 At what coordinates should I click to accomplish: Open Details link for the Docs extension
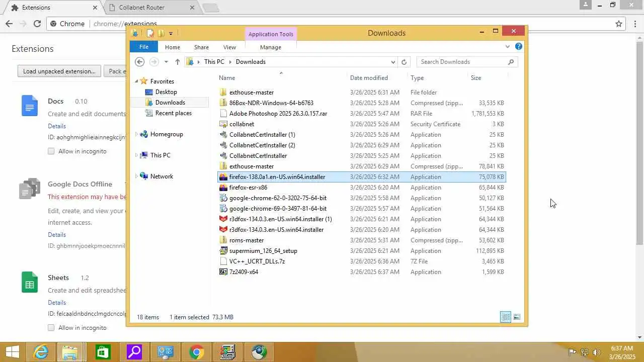pyautogui.click(x=57, y=126)
